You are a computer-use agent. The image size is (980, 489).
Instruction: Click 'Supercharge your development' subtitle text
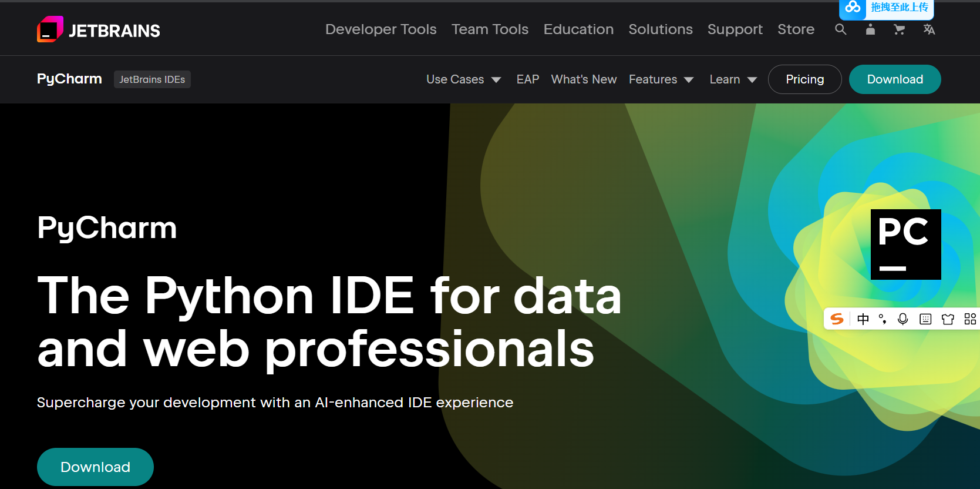pos(275,403)
